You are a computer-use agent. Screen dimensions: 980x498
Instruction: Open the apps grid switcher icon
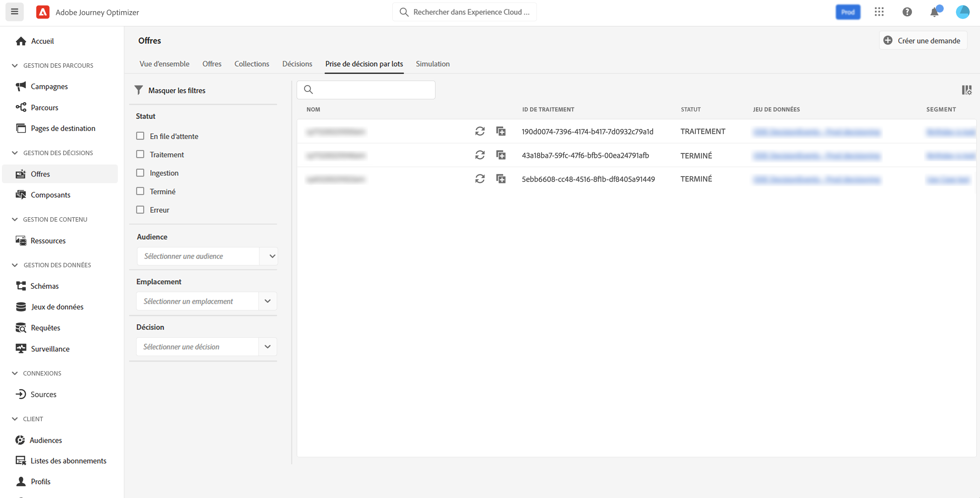coord(879,12)
